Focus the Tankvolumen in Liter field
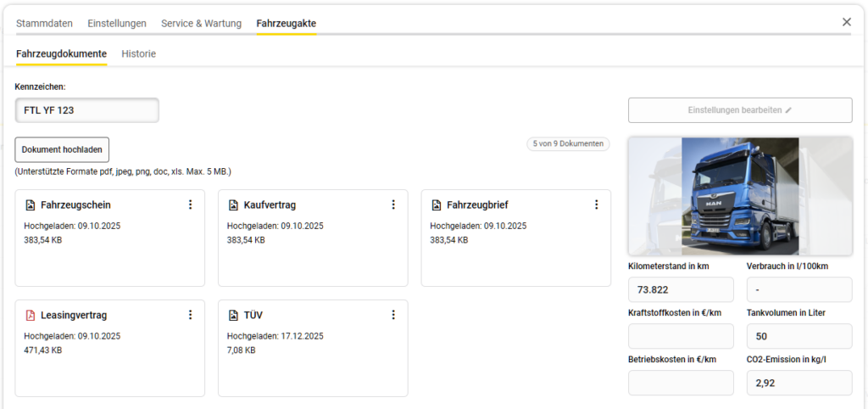 798,337
